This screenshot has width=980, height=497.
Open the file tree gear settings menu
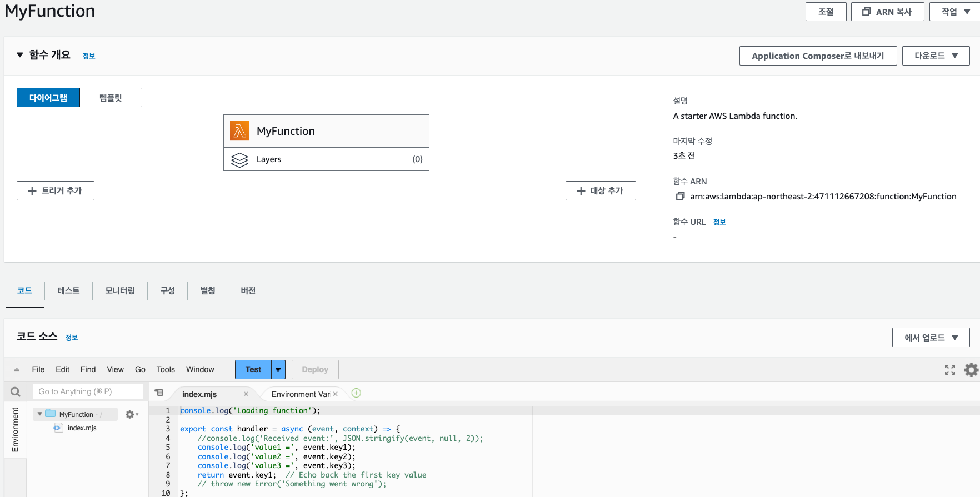(x=132, y=415)
